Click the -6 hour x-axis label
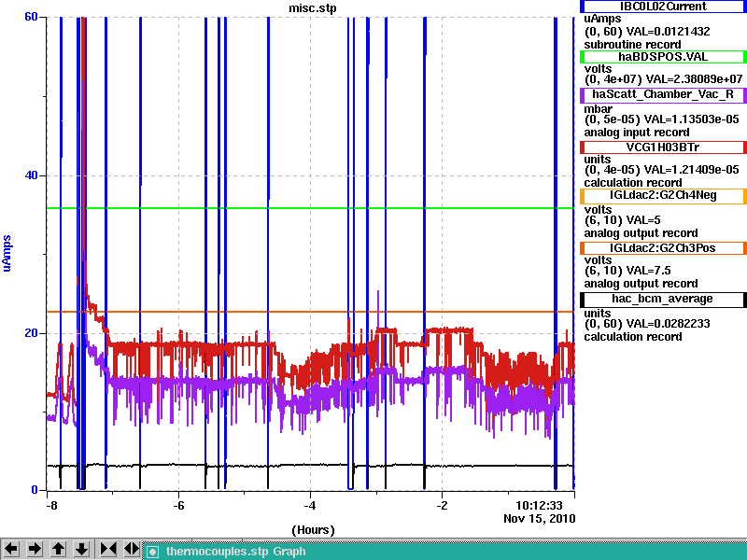This screenshot has height=560, width=747. [178, 505]
